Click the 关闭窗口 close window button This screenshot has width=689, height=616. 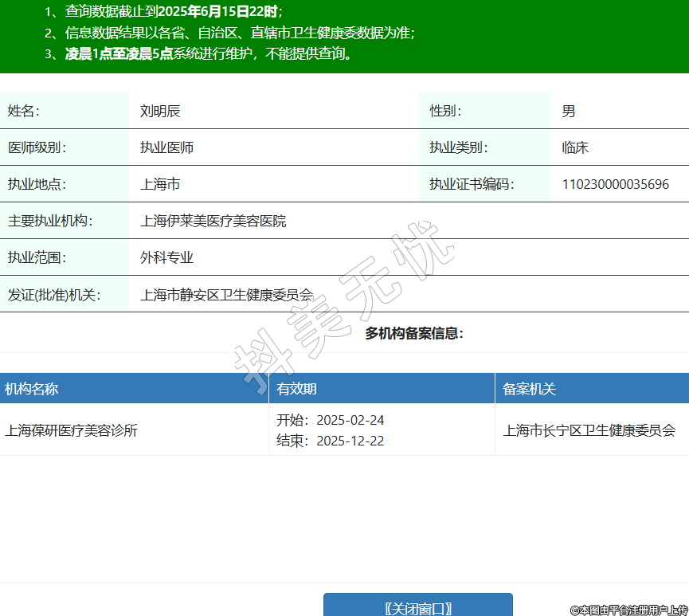click(x=417, y=607)
